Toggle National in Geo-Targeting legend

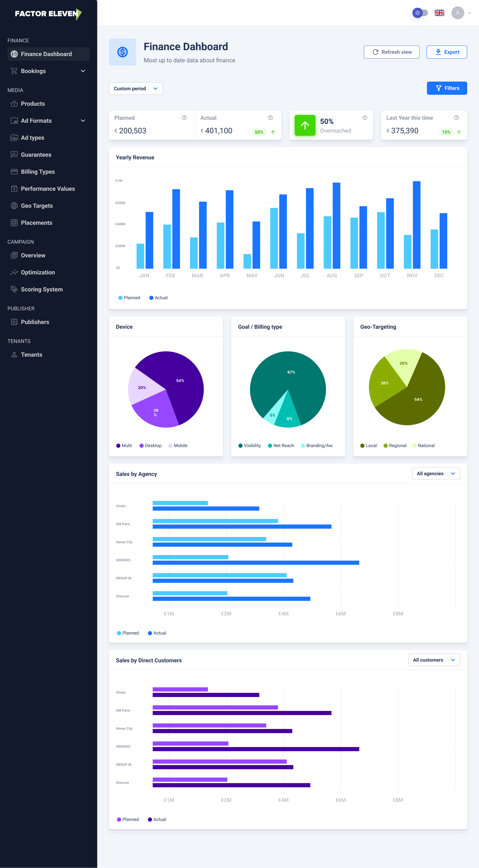(423, 446)
